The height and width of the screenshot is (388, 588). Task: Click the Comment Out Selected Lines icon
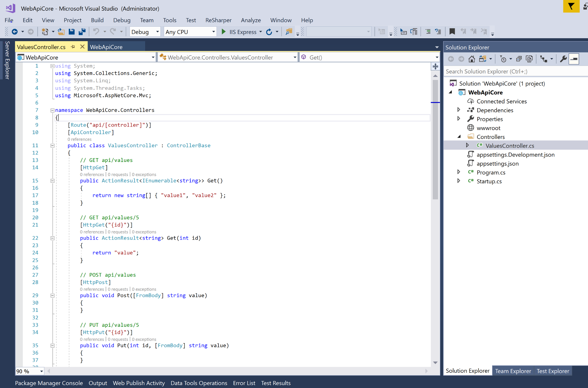(x=428, y=32)
